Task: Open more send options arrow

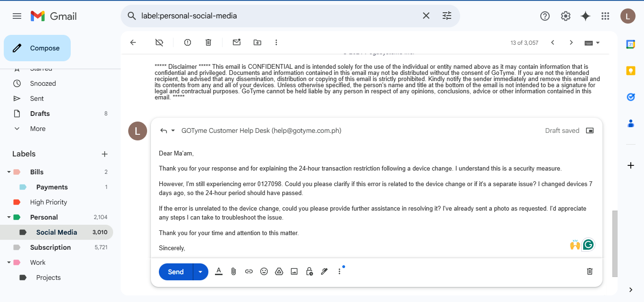Action: click(201, 272)
